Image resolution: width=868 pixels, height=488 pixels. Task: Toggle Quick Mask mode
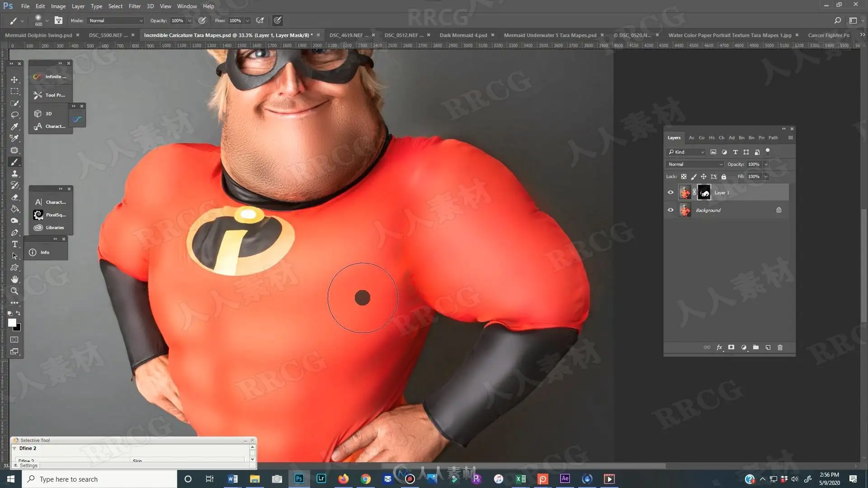14,340
